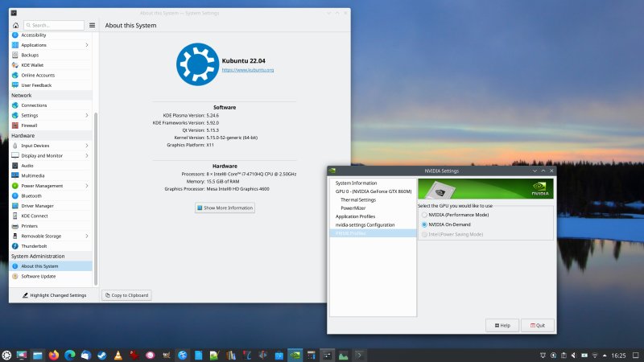Click the System Settings search field
The width and height of the screenshot is (644, 362).
coord(55,26)
